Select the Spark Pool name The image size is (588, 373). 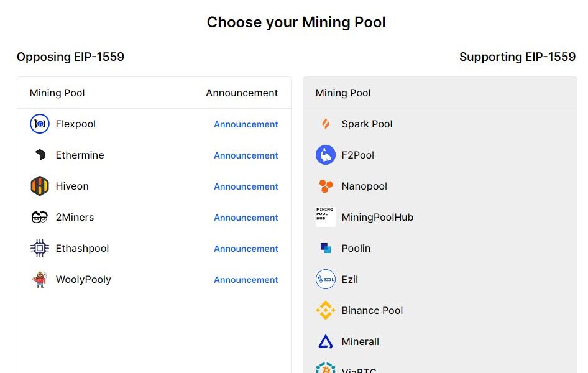pyautogui.click(x=367, y=124)
